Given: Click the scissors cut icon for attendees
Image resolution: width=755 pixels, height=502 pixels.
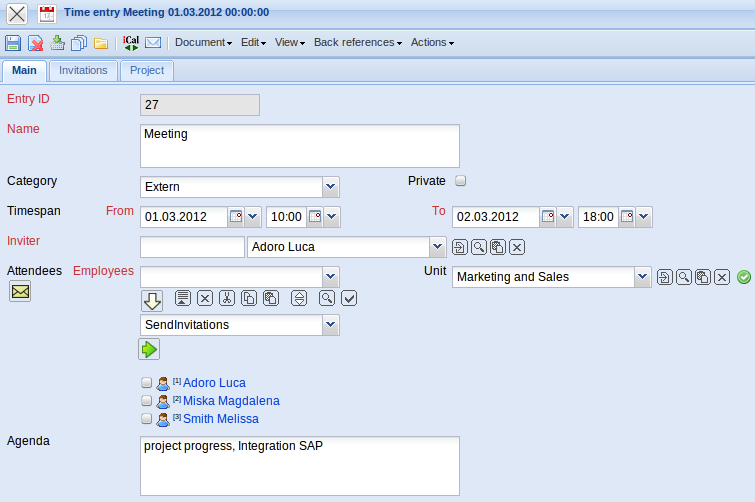Looking at the screenshot, I should 227,298.
